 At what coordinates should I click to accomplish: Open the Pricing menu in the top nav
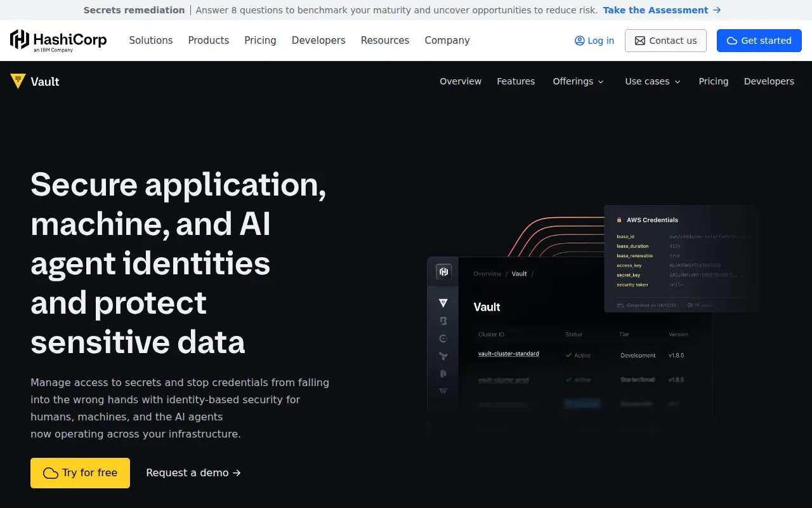[261, 41]
